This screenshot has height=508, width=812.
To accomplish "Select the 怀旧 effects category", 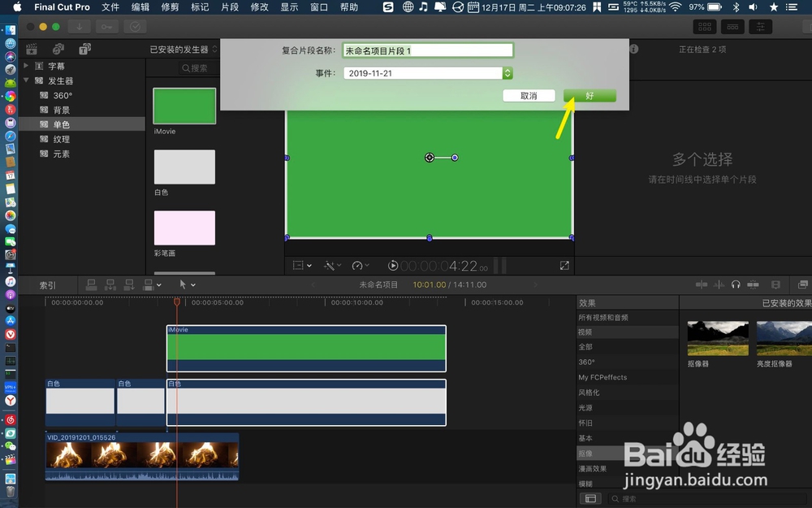I will click(585, 423).
